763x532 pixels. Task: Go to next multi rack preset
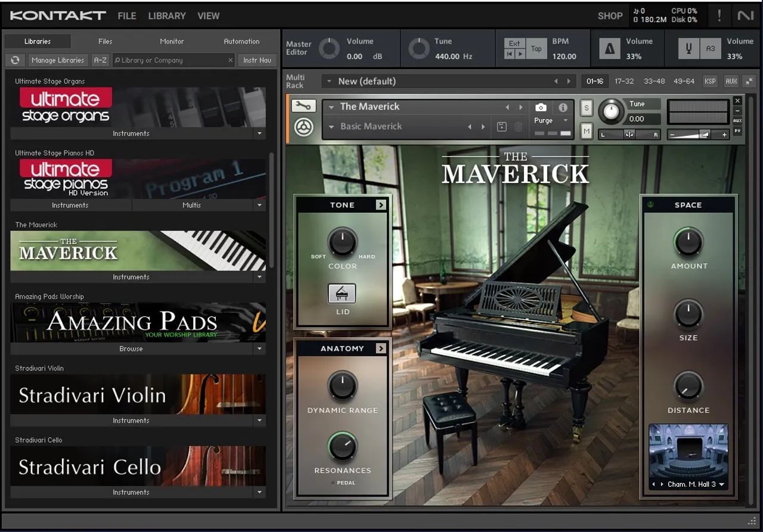pyautogui.click(x=569, y=81)
